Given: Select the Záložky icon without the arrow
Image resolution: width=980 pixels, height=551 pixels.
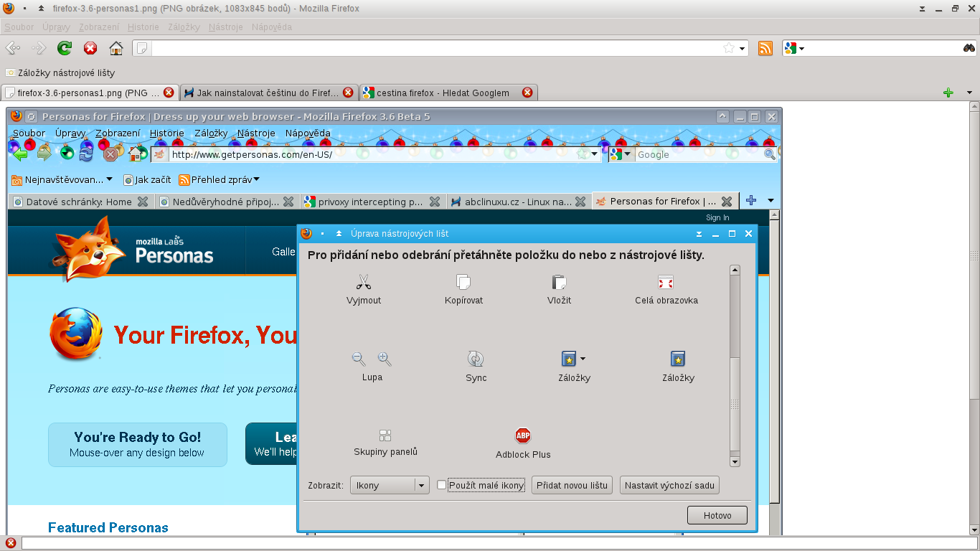Looking at the screenshot, I should coord(678,359).
